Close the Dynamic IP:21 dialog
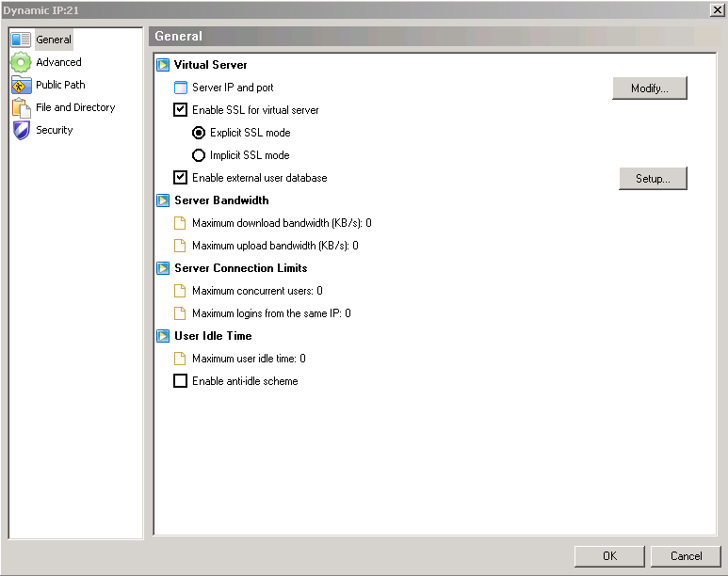The height and width of the screenshot is (576, 728). [x=718, y=9]
